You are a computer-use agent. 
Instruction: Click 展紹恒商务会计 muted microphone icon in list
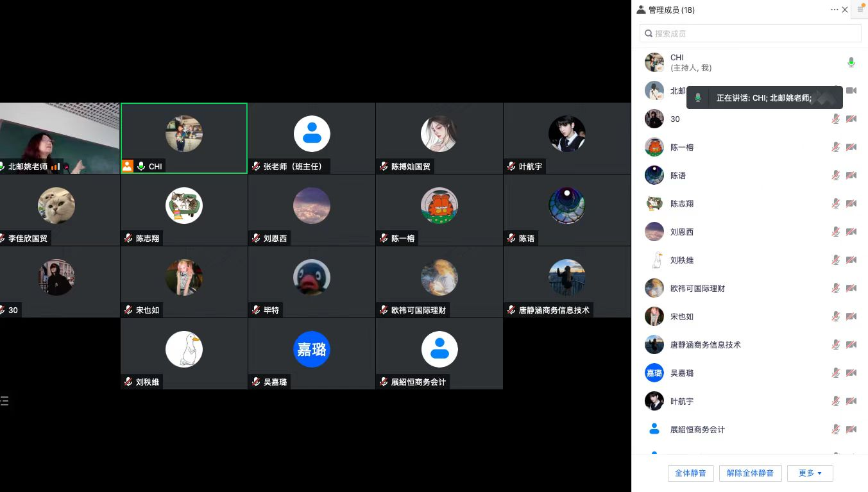tap(836, 429)
